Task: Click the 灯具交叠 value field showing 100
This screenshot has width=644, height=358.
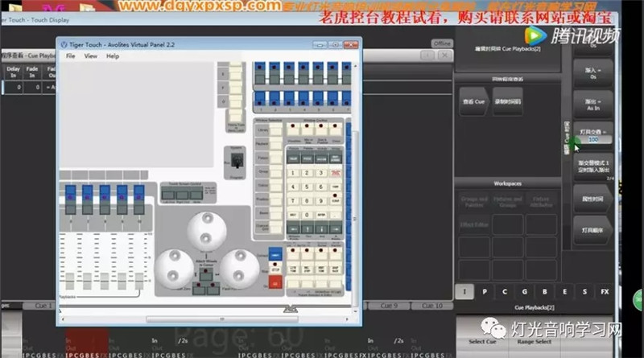Action: [x=593, y=140]
